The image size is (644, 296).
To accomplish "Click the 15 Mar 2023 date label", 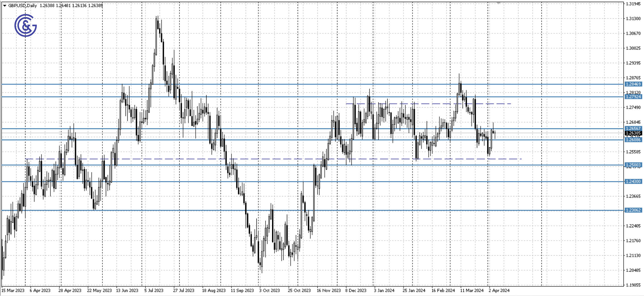I will (x=13, y=290).
